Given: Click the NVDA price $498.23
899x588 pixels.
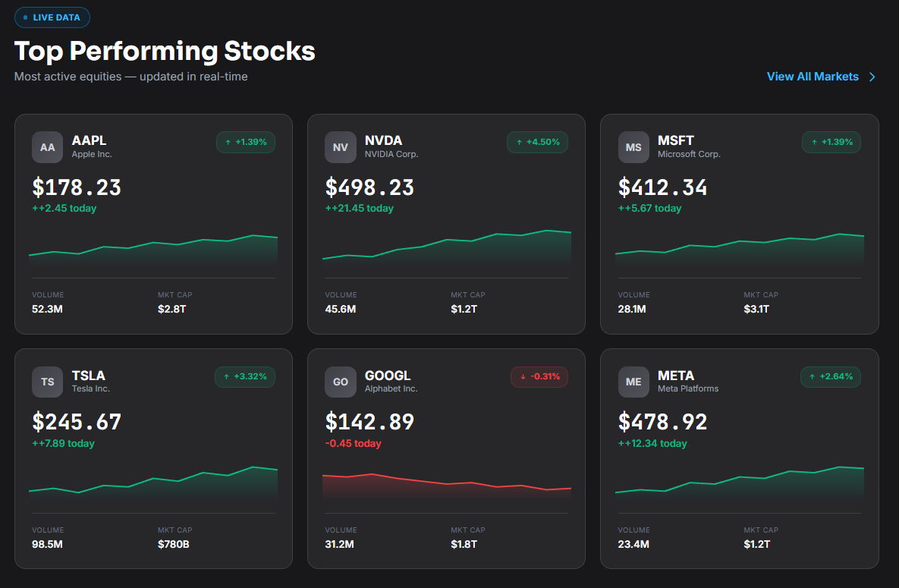Looking at the screenshot, I should [x=369, y=187].
